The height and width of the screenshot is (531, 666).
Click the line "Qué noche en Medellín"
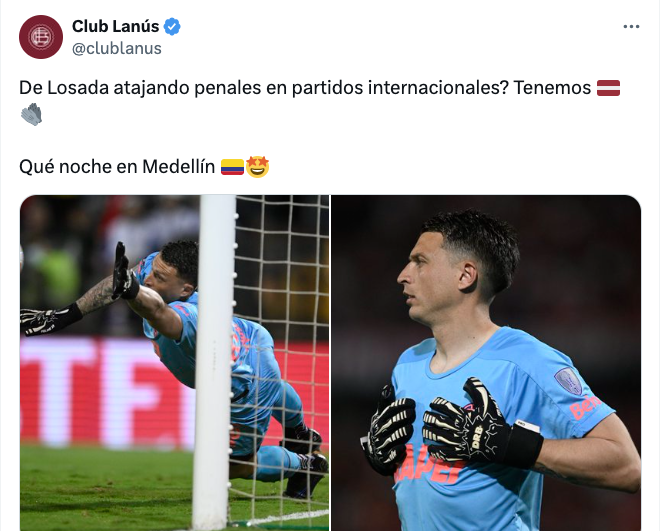coord(117,167)
